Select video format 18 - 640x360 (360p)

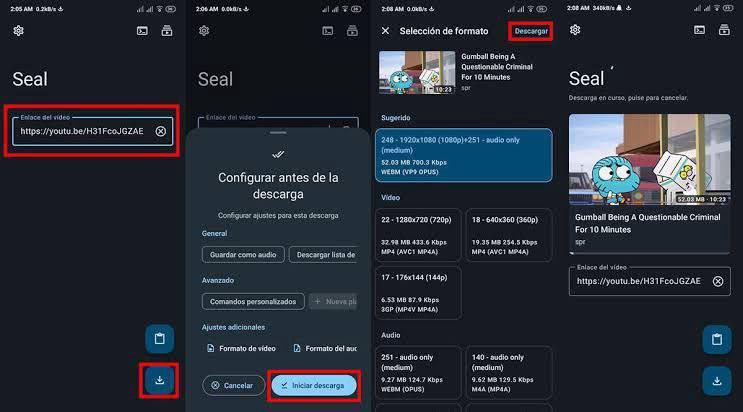coord(509,235)
